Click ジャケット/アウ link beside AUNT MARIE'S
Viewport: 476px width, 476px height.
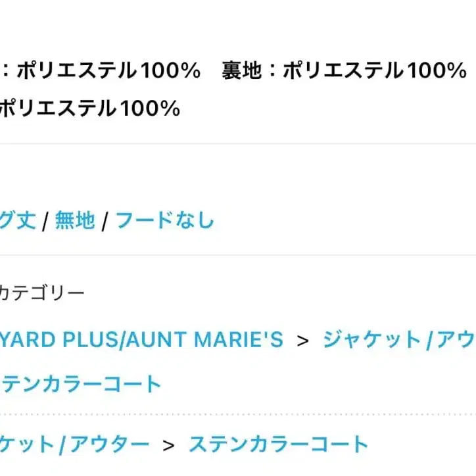point(398,339)
